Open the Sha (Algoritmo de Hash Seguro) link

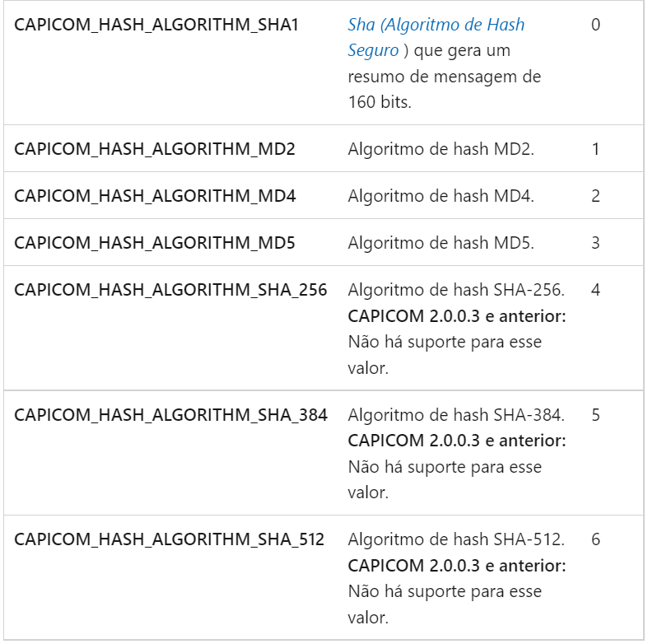click(x=436, y=26)
